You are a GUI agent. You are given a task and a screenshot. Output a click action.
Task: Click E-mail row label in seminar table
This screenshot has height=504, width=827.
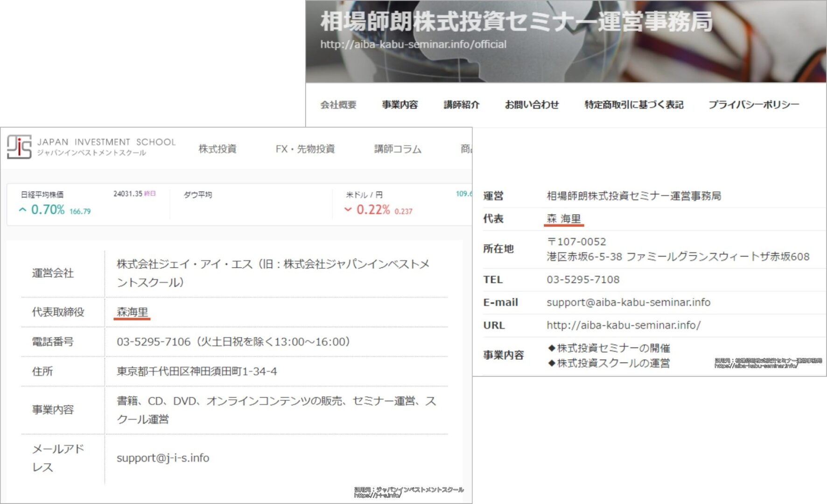point(500,302)
